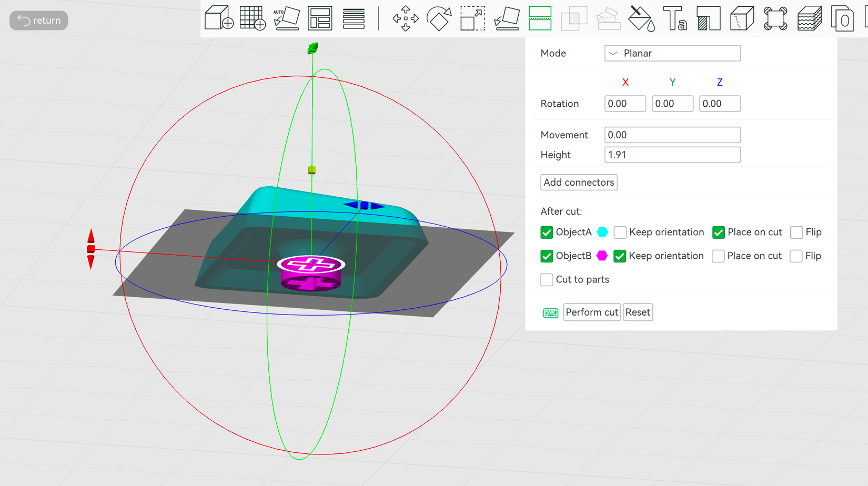The width and height of the screenshot is (868, 486).
Task: Click the Add connectors button
Action: coord(579,183)
